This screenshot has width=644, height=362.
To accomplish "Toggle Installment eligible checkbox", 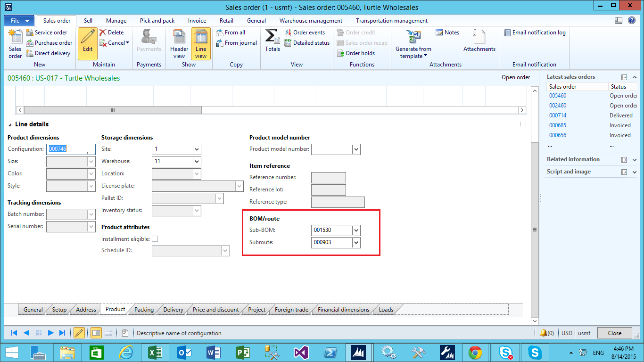I will click(x=155, y=239).
